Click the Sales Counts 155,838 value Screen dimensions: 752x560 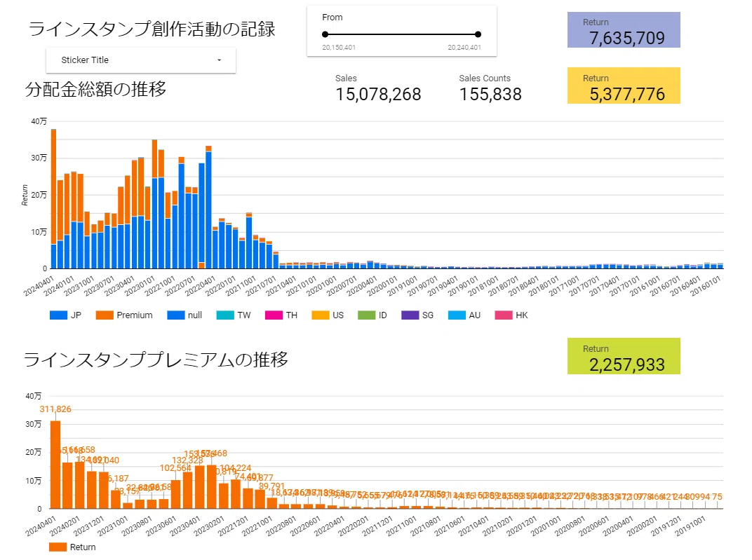coord(490,95)
